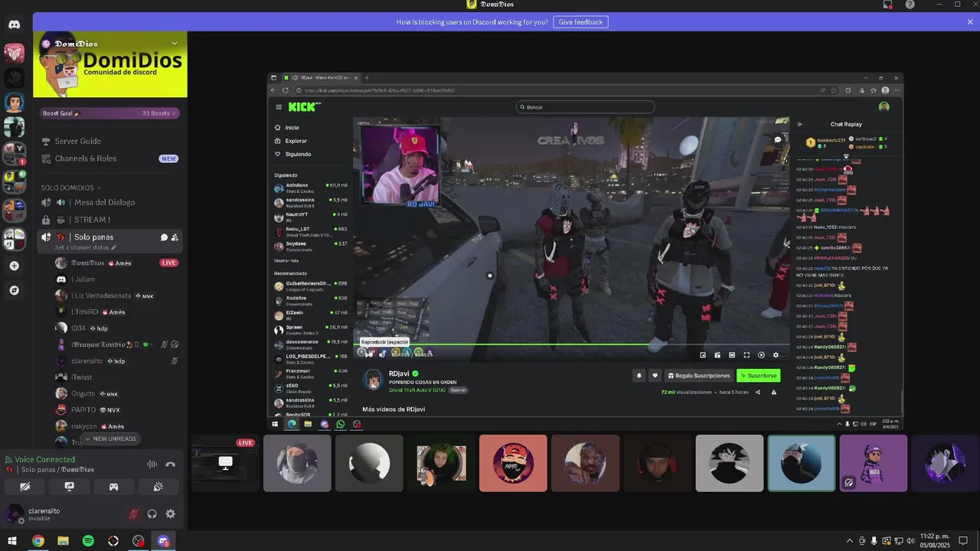980x551 pixels.
Task: Open server folder with green speaker badge
Action: point(14,182)
